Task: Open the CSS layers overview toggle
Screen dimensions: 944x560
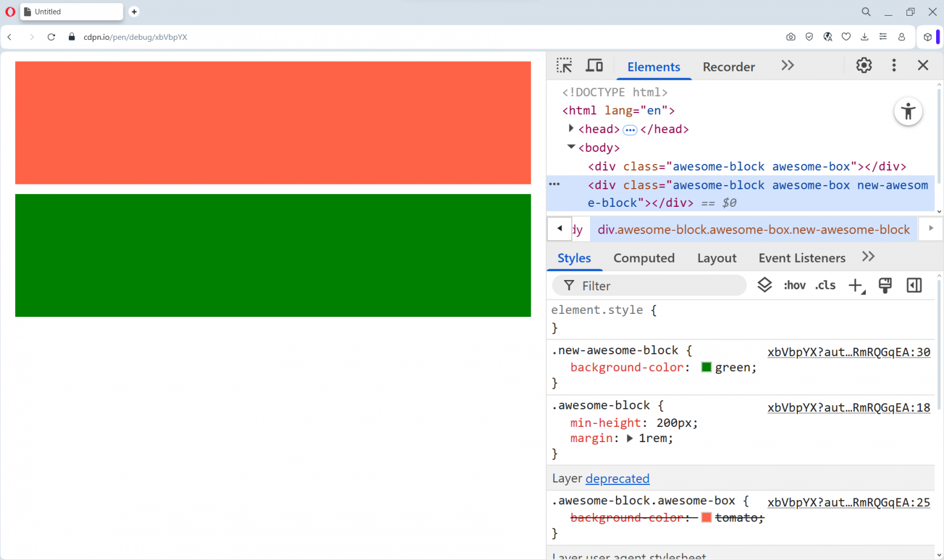Action: tap(764, 284)
